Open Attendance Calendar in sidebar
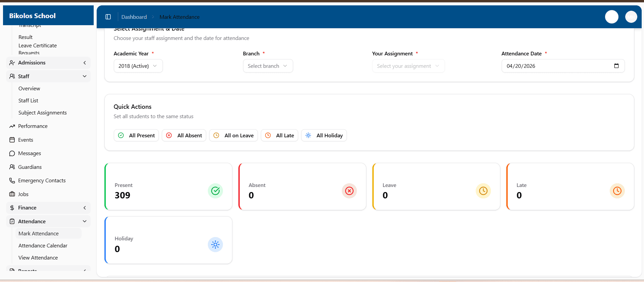This screenshot has height=282, width=644. 43,246
